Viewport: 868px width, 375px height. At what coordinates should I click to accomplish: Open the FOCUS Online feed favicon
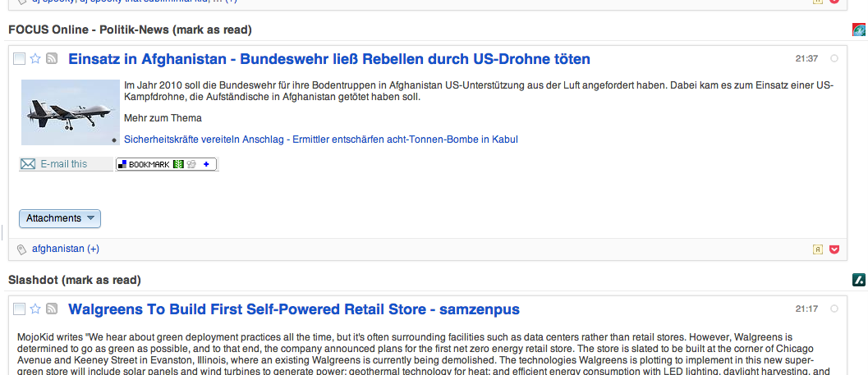pyautogui.click(x=859, y=30)
